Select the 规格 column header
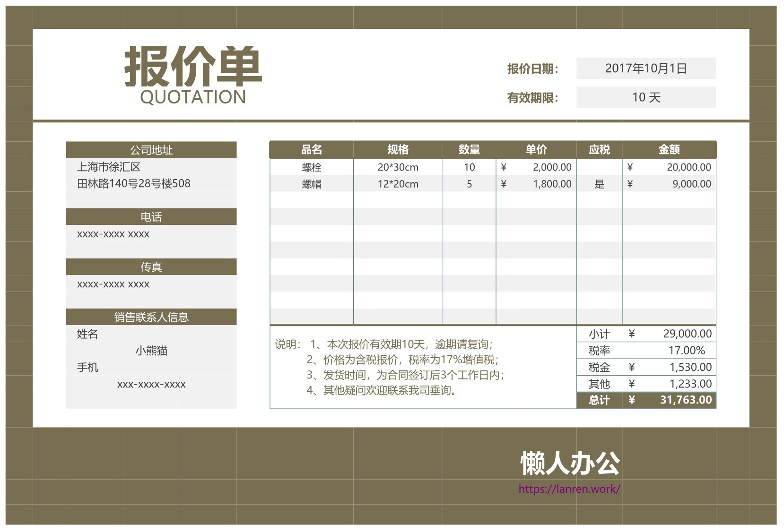784x532 pixels. [398, 150]
